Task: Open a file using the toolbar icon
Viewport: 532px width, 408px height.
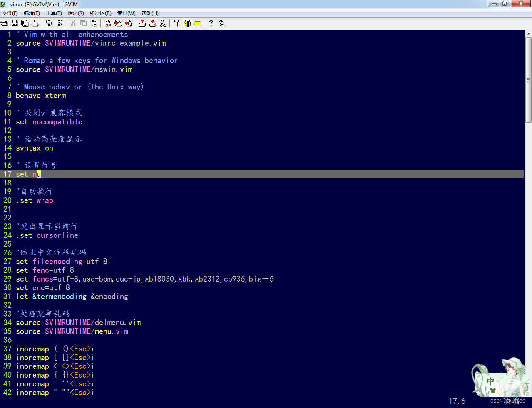Action: pyautogui.click(x=4, y=23)
